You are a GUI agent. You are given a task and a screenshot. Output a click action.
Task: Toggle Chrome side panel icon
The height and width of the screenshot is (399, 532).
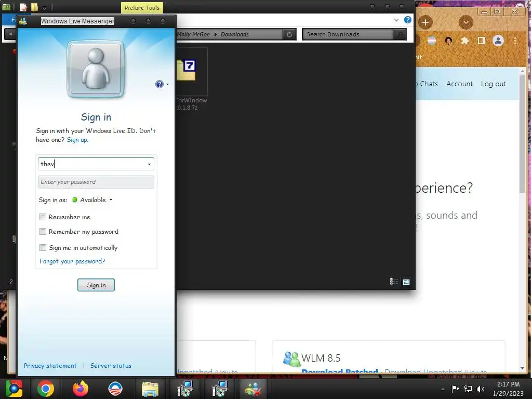pos(481,41)
